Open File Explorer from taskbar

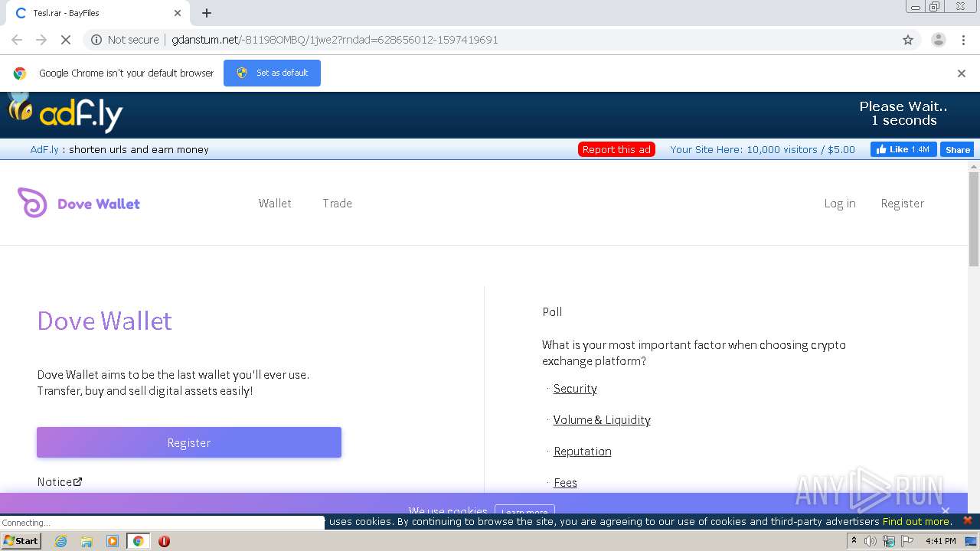click(x=87, y=541)
